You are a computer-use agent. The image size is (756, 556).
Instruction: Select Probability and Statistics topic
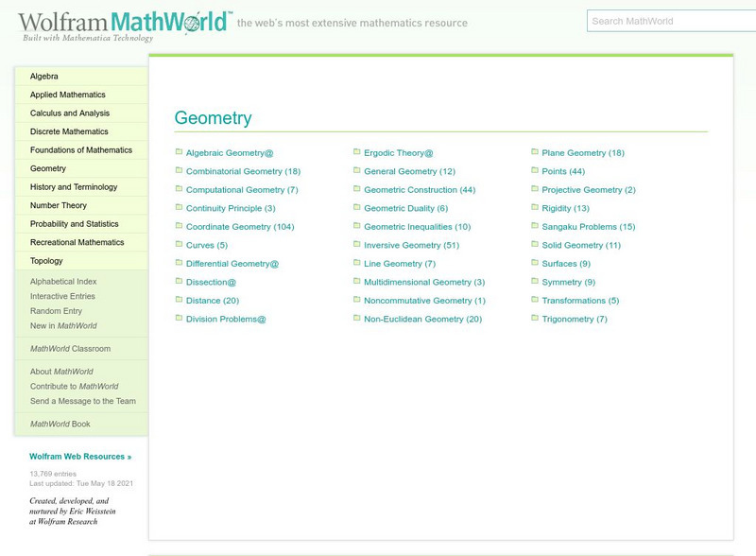click(x=81, y=224)
